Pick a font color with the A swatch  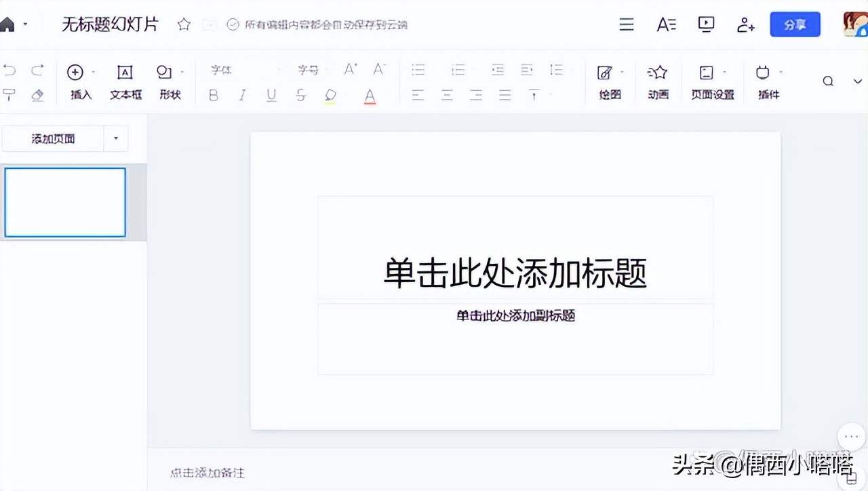click(x=369, y=95)
